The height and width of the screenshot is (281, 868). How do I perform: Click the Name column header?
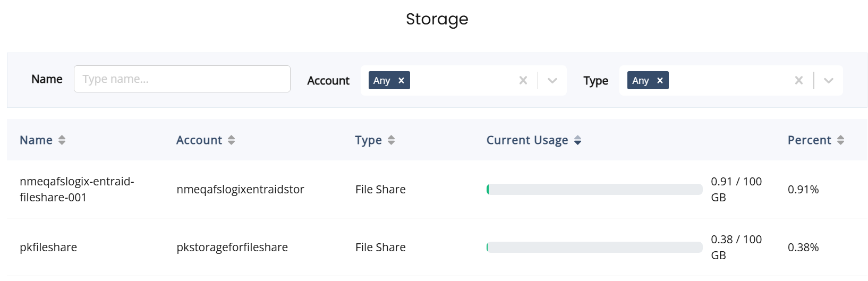pyautogui.click(x=36, y=140)
